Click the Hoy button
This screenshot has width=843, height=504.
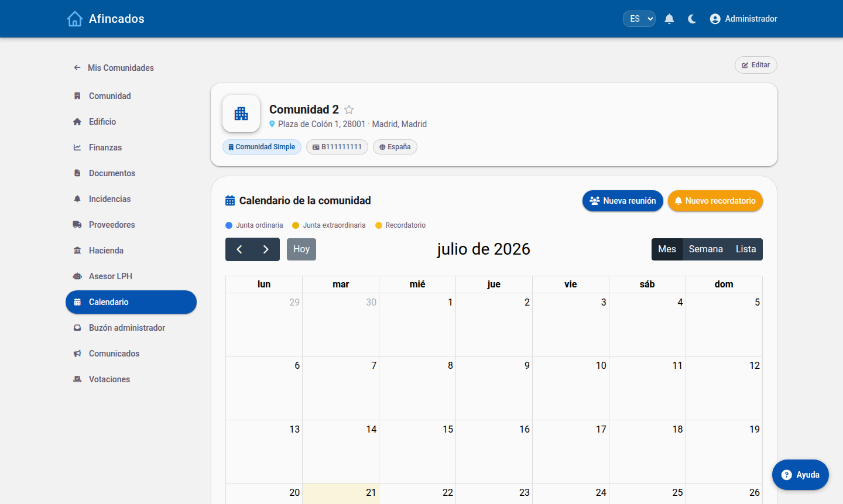coord(301,249)
